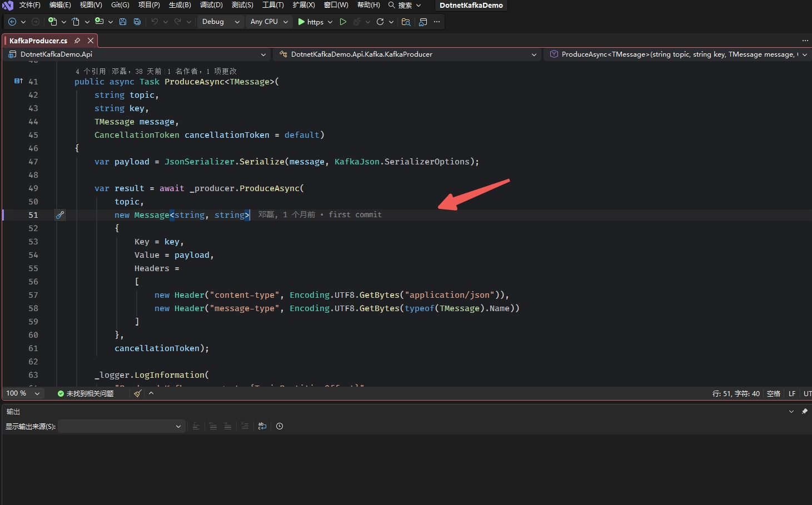Open the KafkaProducer type navigation dropdown
The image size is (812, 505).
[408, 54]
